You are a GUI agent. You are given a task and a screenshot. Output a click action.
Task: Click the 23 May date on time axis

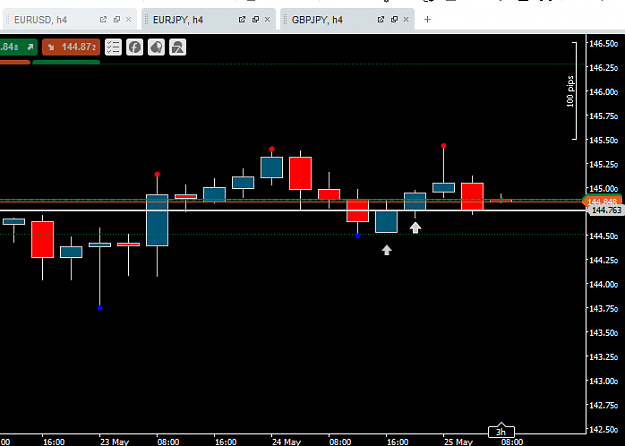coord(114,442)
